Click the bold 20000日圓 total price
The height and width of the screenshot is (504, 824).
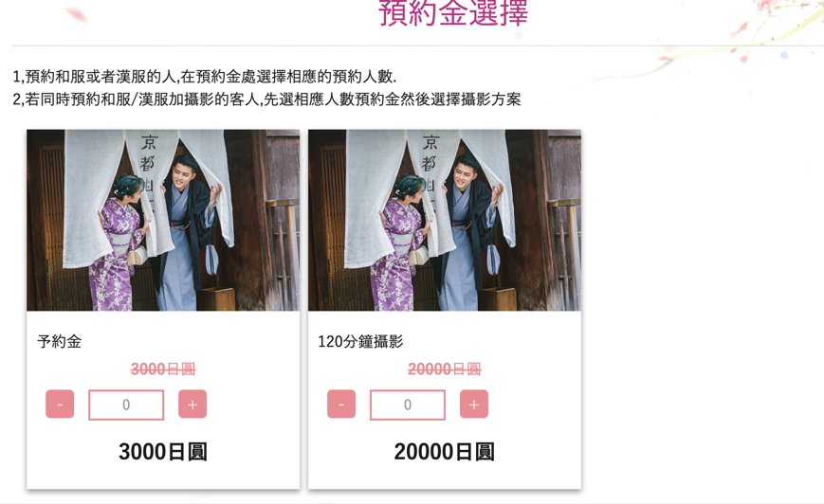tap(445, 452)
